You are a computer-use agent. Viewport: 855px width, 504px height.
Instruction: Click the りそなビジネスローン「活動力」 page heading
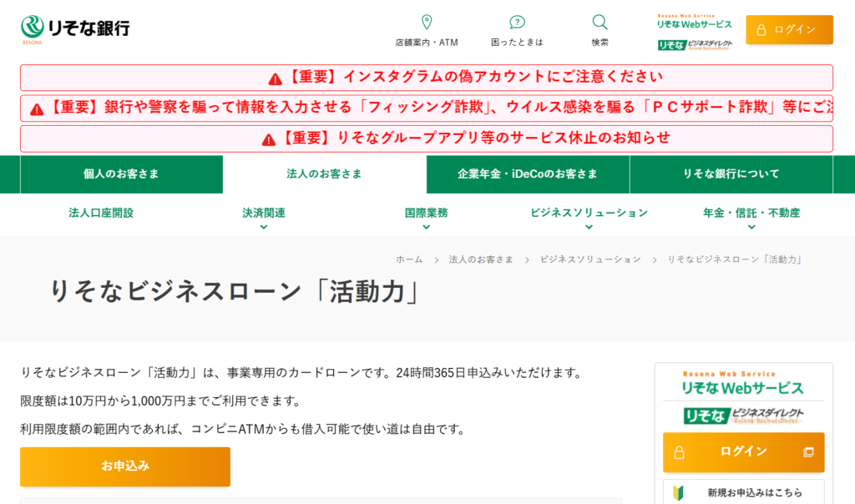[235, 291]
